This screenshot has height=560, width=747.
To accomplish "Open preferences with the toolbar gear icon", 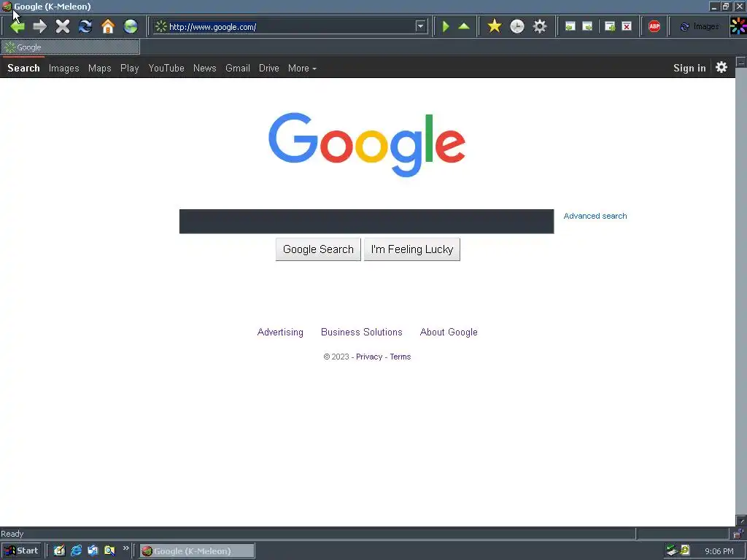I will point(540,26).
